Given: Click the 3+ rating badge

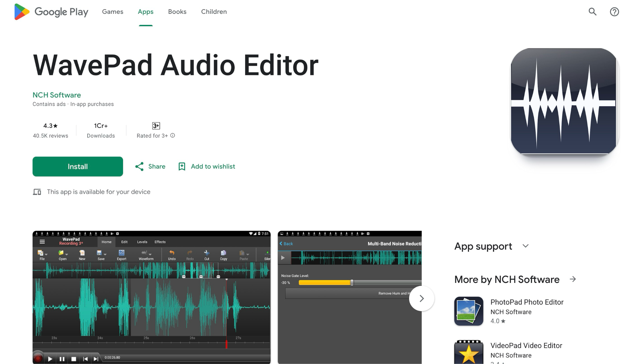Looking at the screenshot, I should coord(156,126).
